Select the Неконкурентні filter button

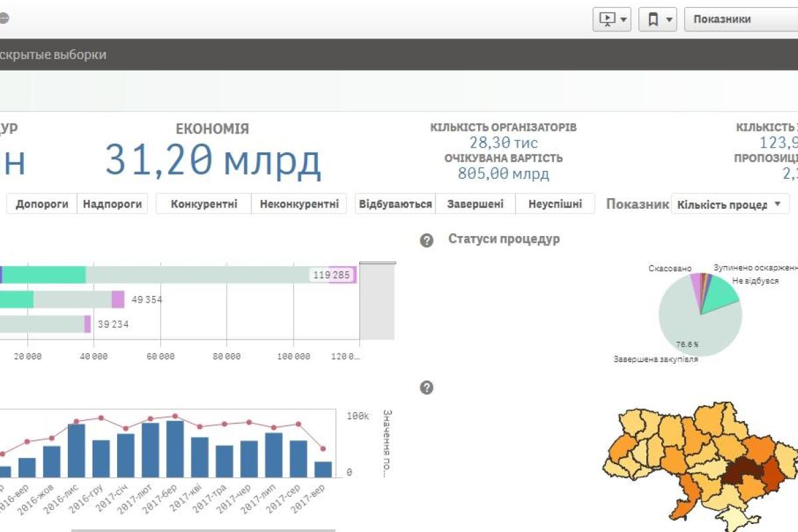[299, 204]
